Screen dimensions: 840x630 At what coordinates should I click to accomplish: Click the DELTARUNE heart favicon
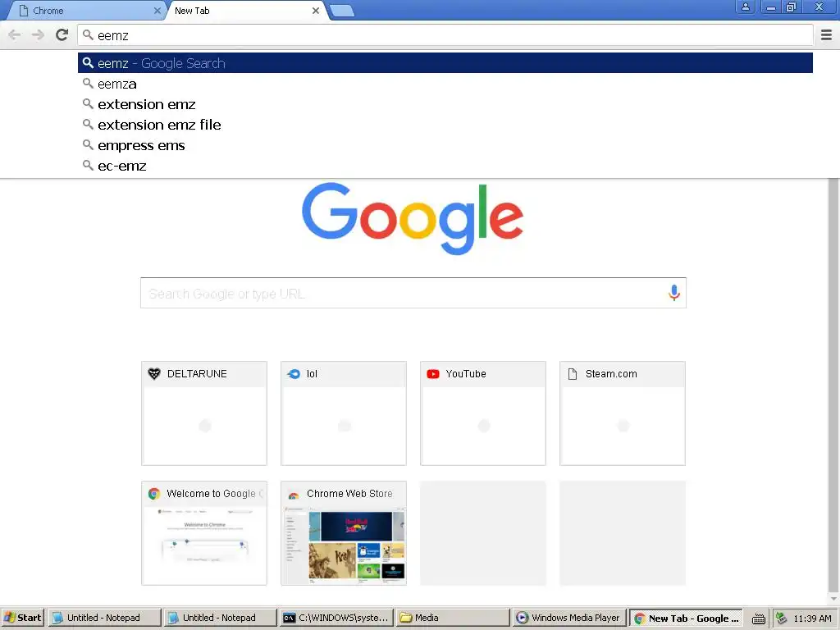point(154,374)
